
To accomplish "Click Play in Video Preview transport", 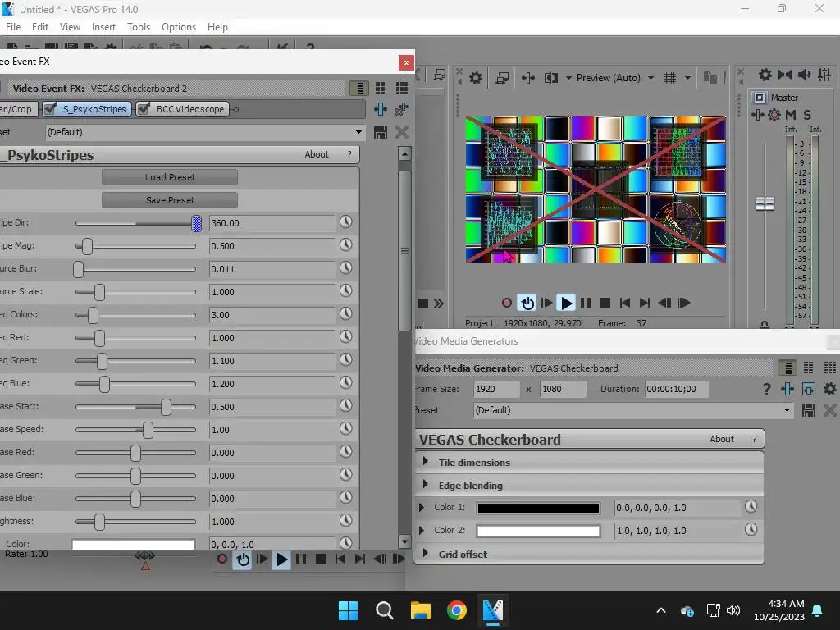I will [x=566, y=304].
